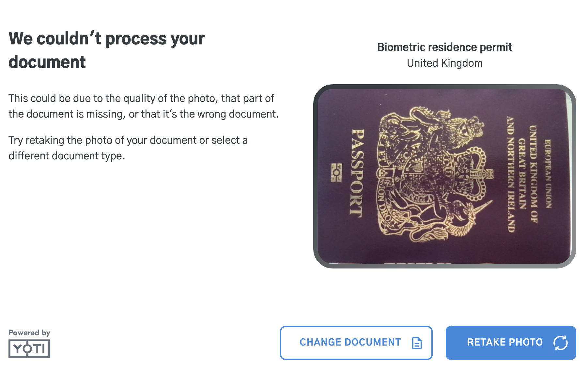Click the 'United Kingdom' country label

pos(444,63)
